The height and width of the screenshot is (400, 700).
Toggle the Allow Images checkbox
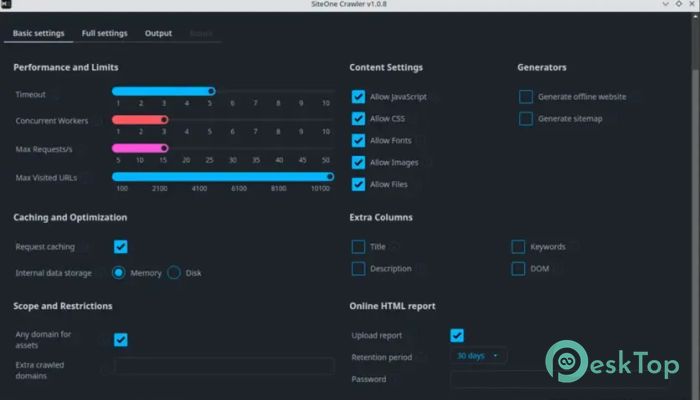pos(358,162)
